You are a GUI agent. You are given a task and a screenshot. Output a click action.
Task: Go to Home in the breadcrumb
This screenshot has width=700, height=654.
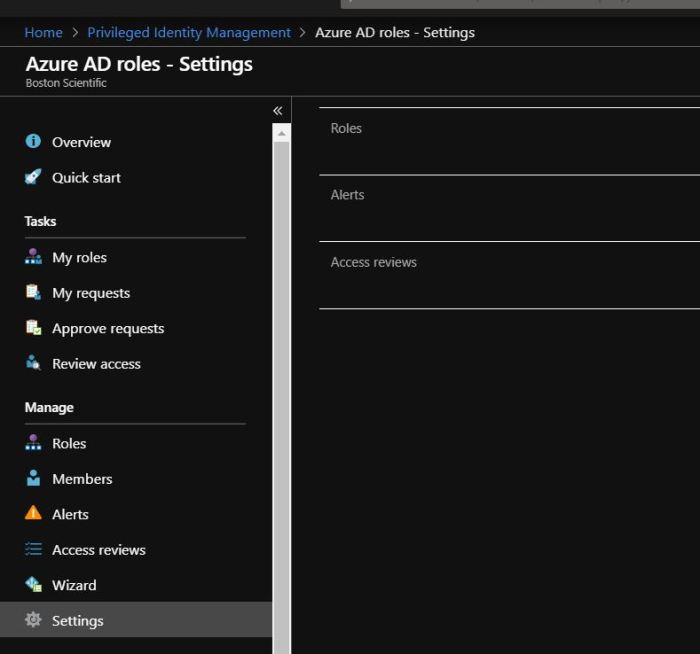[x=43, y=32]
